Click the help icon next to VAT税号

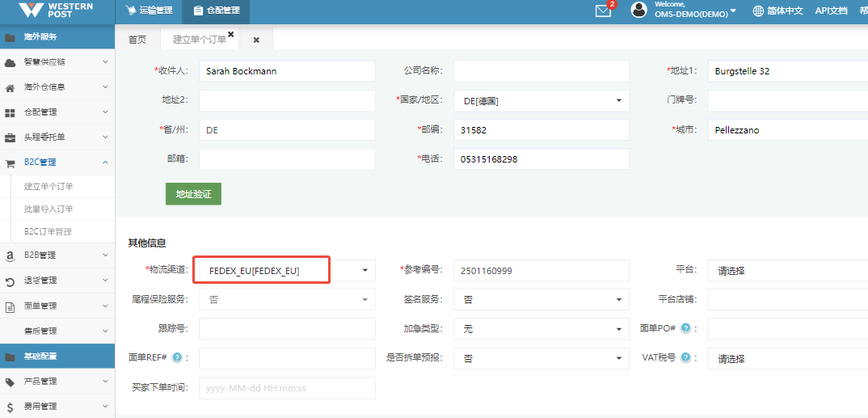[685, 357]
